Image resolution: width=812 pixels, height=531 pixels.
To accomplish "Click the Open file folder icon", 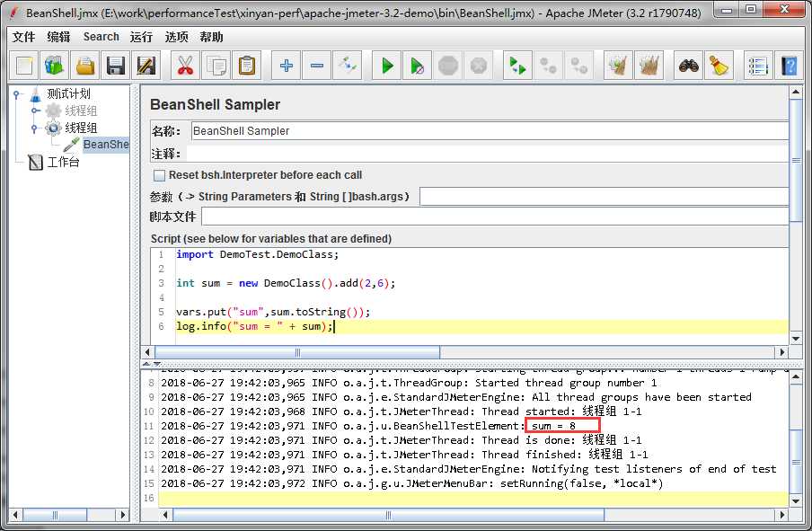I will 85,66.
